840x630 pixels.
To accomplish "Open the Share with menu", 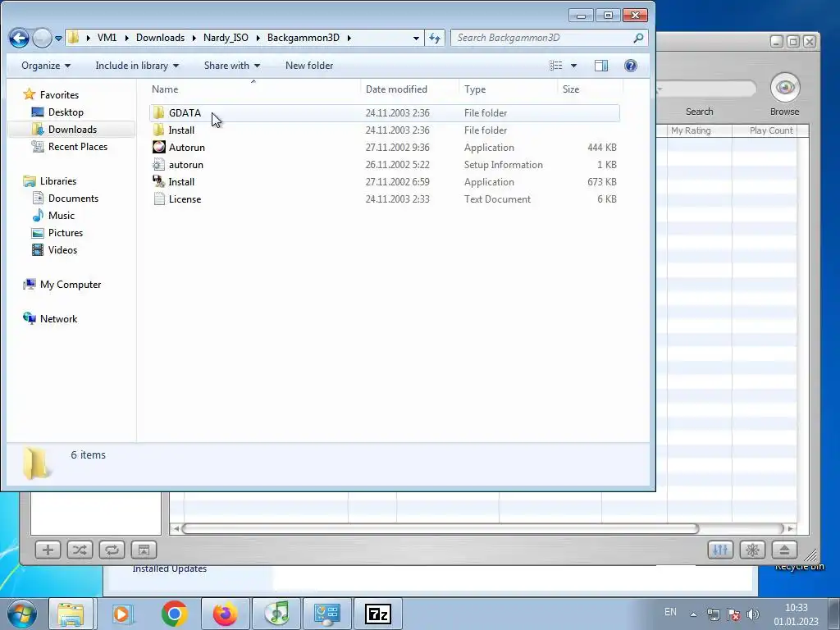I will coord(232,66).
